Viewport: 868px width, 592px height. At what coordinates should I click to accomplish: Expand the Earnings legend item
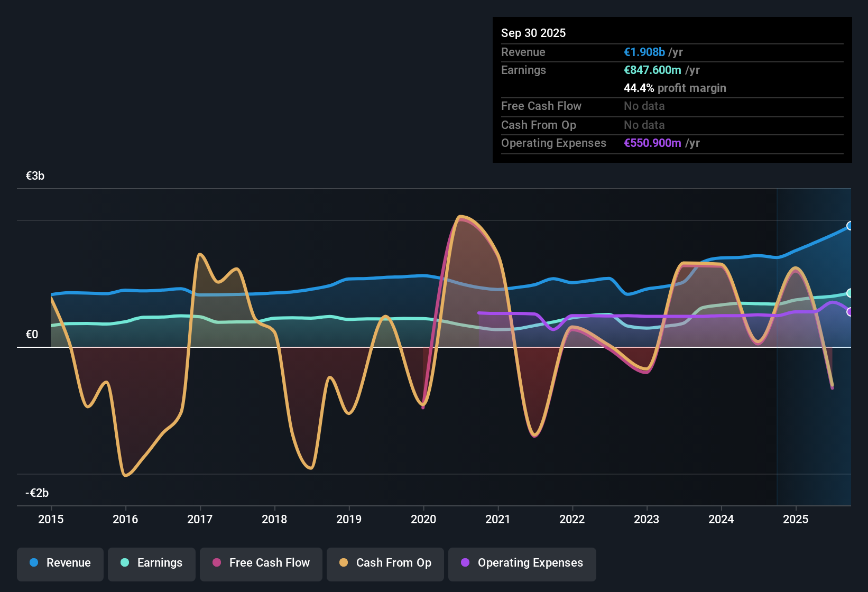click(x=151, y=563)
